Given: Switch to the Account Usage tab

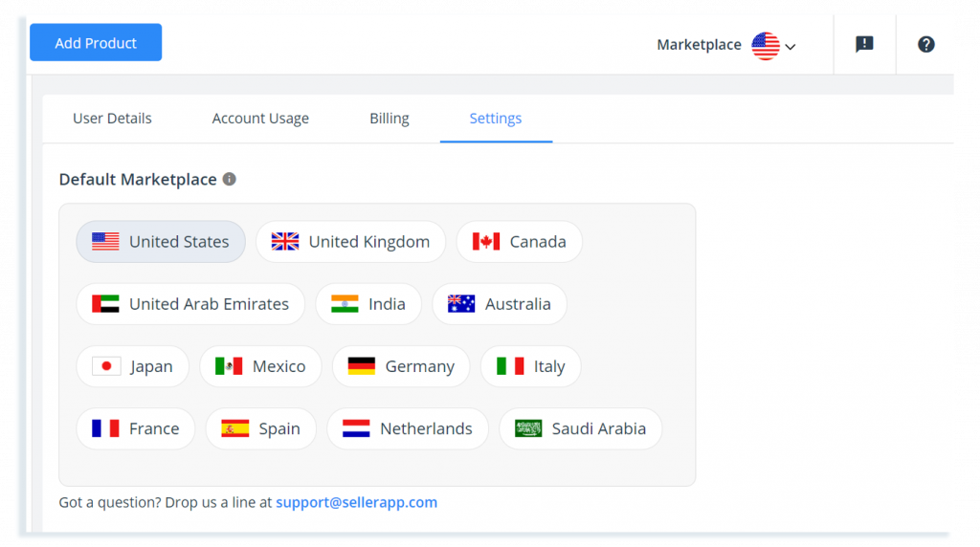Looking at the screenshot, I should click(260, 118).
